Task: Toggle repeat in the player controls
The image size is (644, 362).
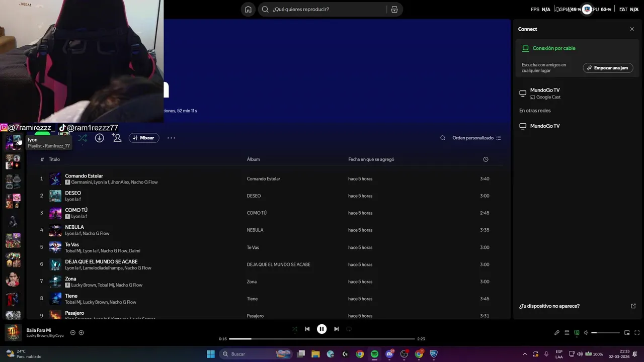Action: pyautogui.click(x=349, y=329)
